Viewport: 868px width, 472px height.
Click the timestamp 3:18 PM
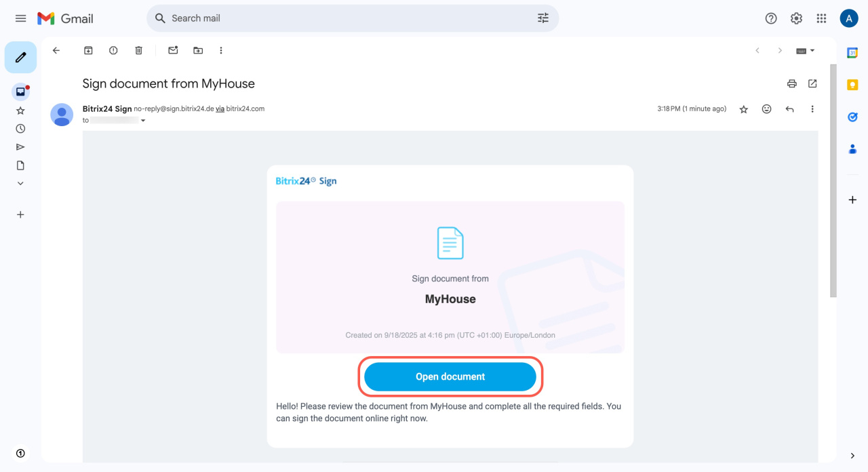click(x=692, y=109)
